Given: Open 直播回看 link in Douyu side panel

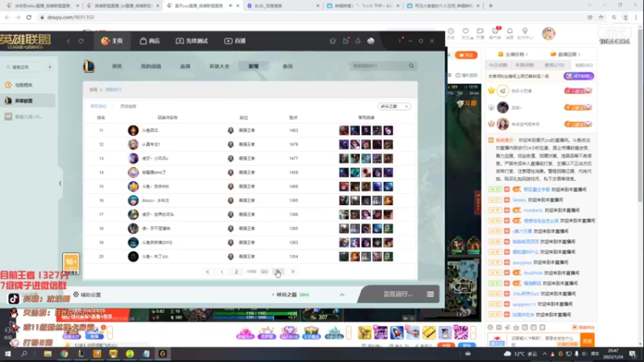Looking at the screenshot, I should click(x=566, y=54).
